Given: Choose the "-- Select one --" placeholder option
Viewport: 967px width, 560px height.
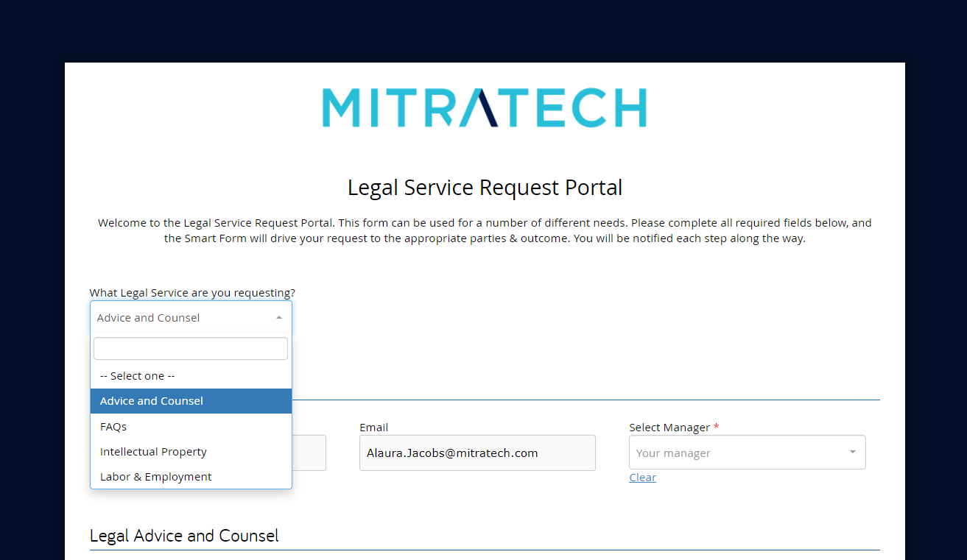Looking at the screenshot, I should (137, 375).
